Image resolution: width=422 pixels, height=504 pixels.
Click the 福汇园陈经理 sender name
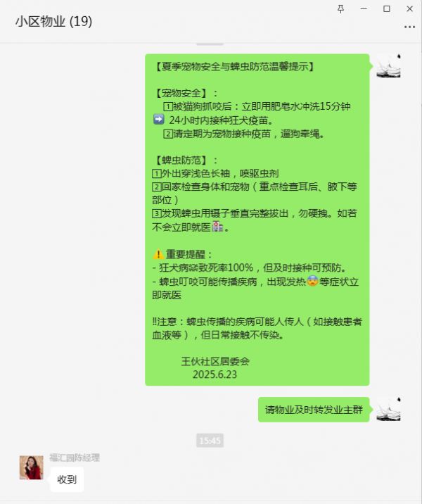[75, 458]
